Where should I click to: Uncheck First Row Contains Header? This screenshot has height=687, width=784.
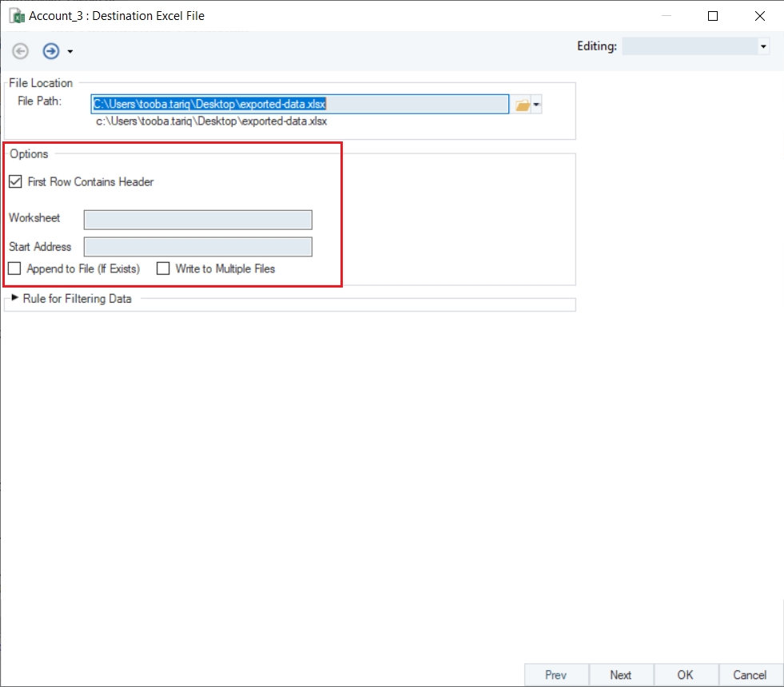[x=15, y=181]
